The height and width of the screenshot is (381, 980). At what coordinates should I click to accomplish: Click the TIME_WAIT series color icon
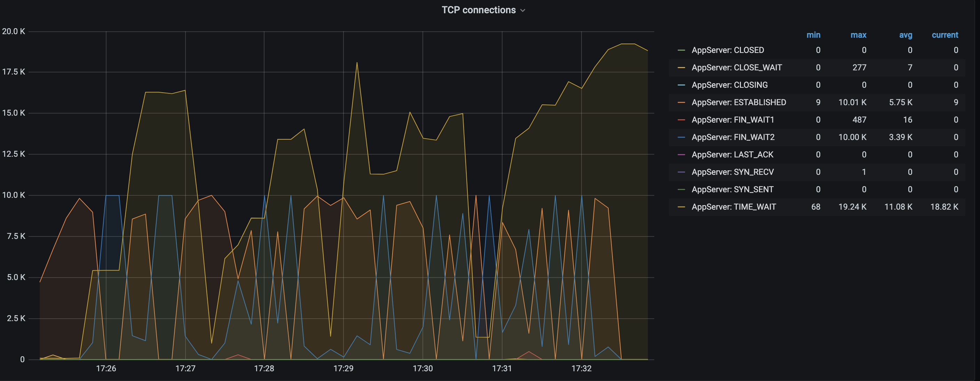[x=681, y=207]
